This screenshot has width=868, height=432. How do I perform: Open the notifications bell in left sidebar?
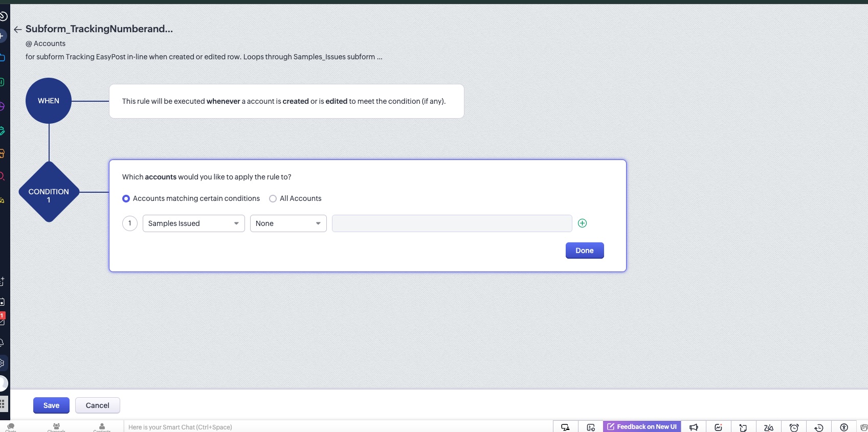pos(2,343)
